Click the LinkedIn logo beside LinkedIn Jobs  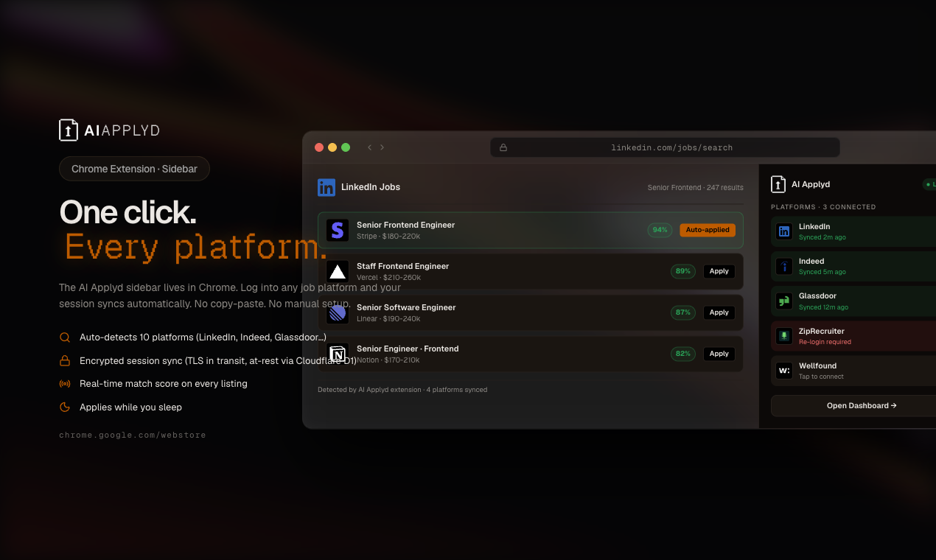[x=326, y=187]
